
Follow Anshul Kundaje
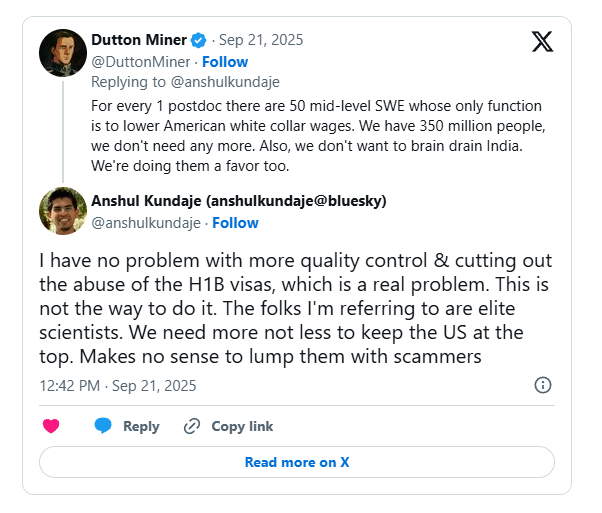point(235,222)
